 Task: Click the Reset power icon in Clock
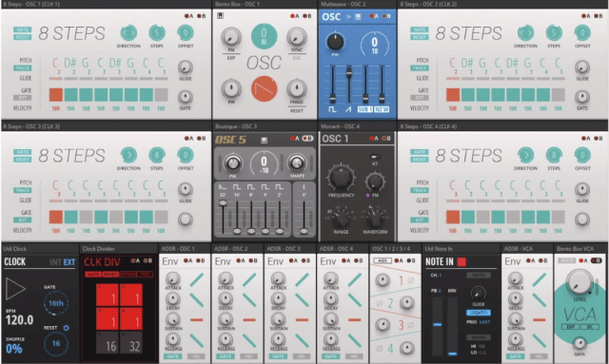(66, 328)
